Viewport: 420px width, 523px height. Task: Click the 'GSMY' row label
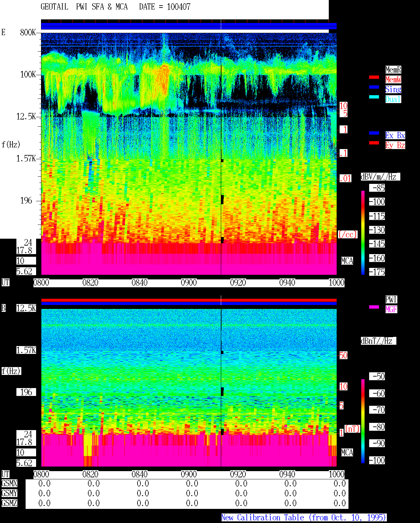pyautogui.click(x=9, y=493)
